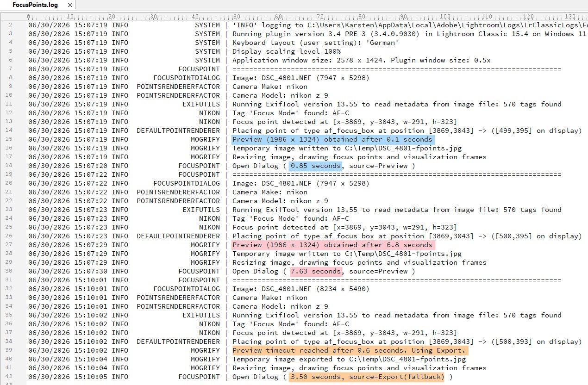Click the blue highlighted '0.85 seconds' text
Viewport: 588px width, 385px height.
316,166
